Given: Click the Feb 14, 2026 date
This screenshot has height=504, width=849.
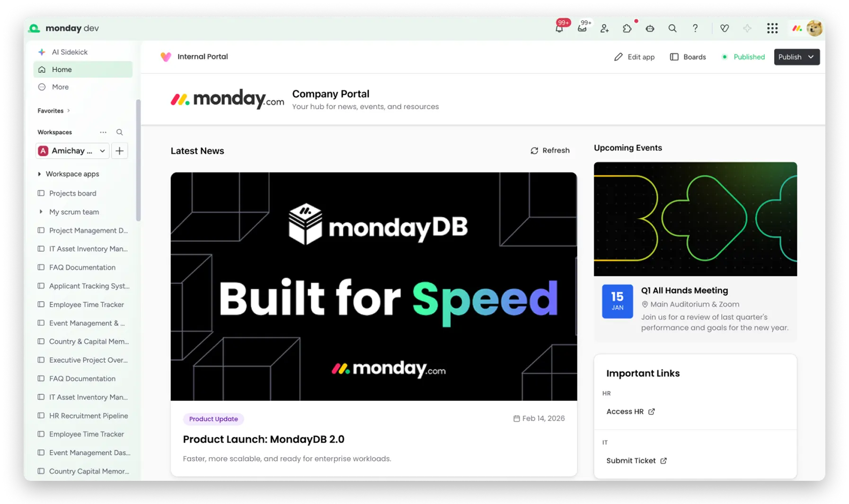Looking at the screenshot, I should (x=539, y=418).
